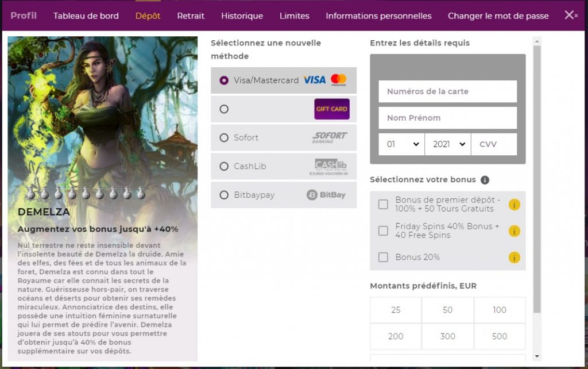This screenshot has width=588, height=369.
Task: Enable the Bonus 20% checkbox
Action: click(x=383, y=257)
